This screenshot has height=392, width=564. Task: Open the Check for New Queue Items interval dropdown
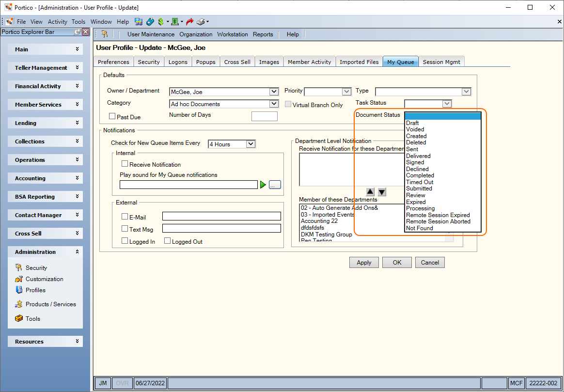coord(251,144)
